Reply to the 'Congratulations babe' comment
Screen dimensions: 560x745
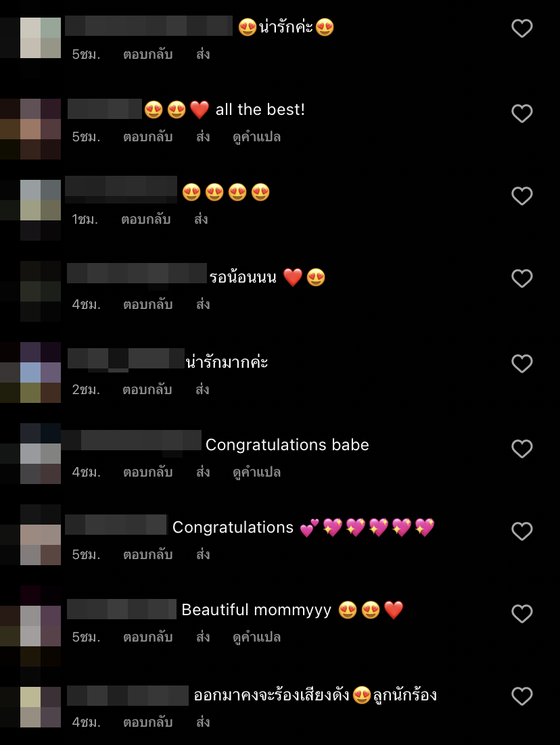(148, 473)
